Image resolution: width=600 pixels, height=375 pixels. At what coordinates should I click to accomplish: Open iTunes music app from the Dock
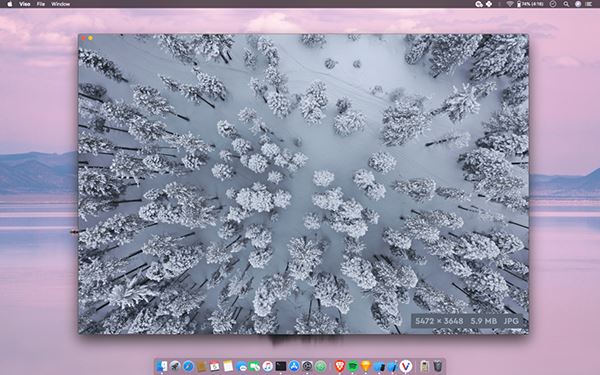click(267, 366)
